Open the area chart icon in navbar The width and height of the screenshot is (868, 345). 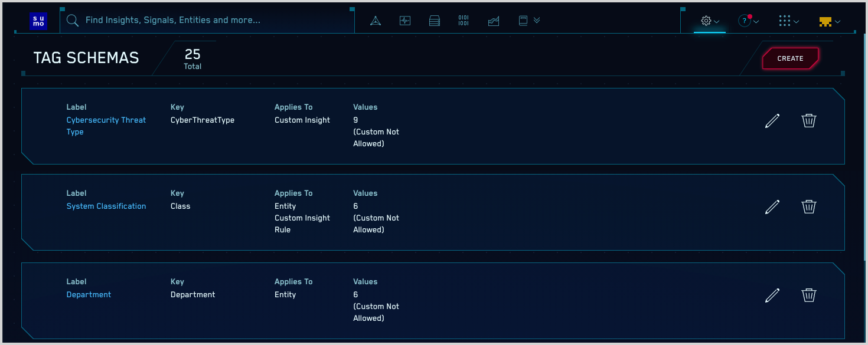point(494,21)
